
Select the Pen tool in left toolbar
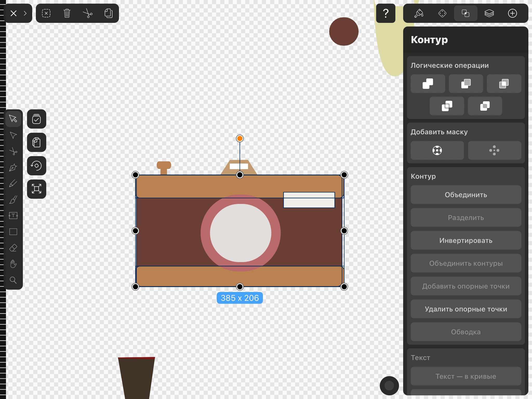pyautogui.click(x=13, y=168)
